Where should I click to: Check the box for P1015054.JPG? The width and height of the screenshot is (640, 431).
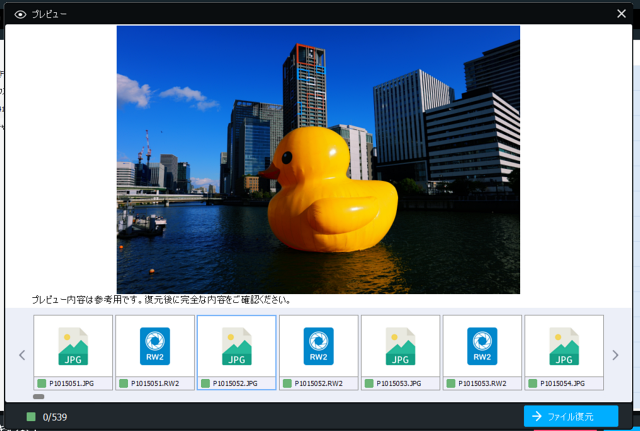533,383
